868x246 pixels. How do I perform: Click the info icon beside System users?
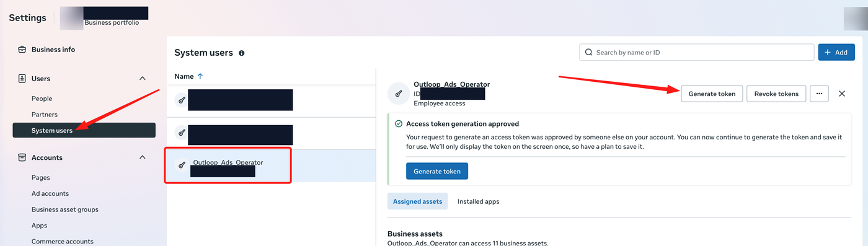242,53
